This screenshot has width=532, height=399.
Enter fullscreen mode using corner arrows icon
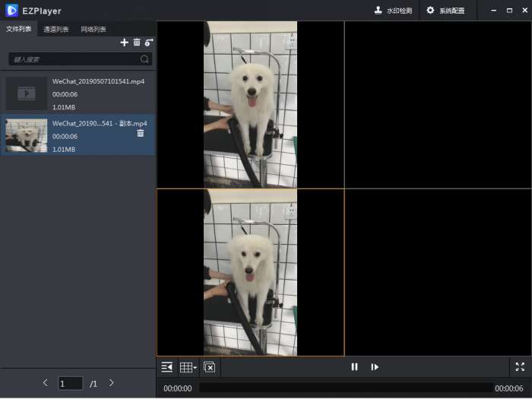pyautogui.click(x=520, y=366)
